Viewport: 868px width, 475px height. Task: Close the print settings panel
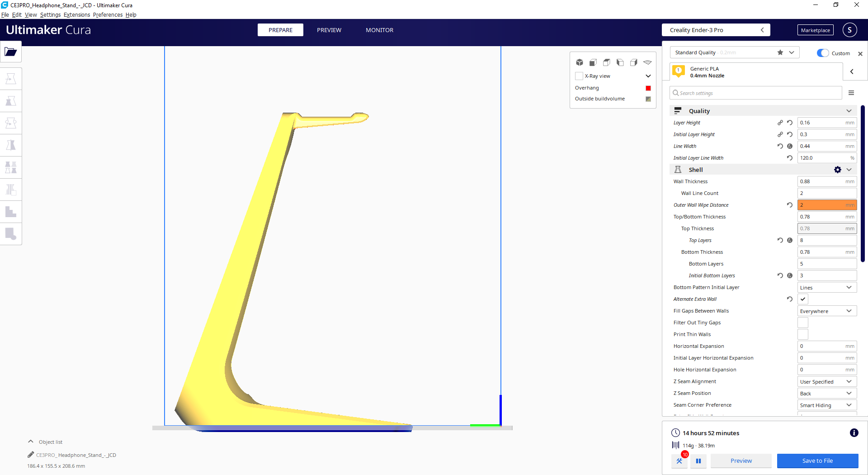point(860,53)
